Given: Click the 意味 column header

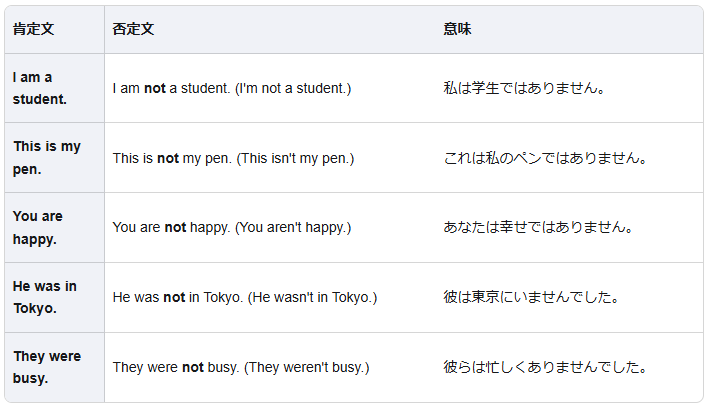Looking at the screenshot, I should 457,30.
